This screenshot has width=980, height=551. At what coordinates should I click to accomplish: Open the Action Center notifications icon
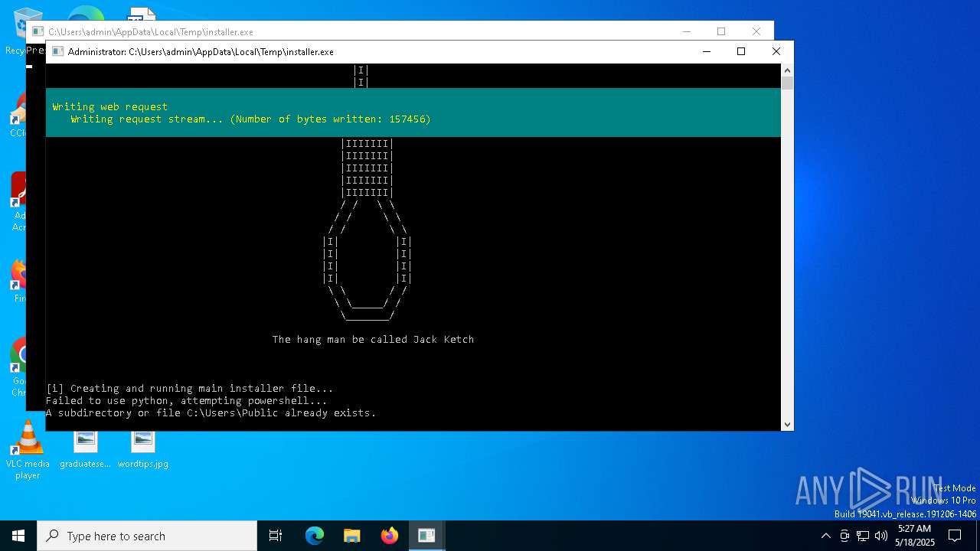pyautogui.click(x=955, y=536)
